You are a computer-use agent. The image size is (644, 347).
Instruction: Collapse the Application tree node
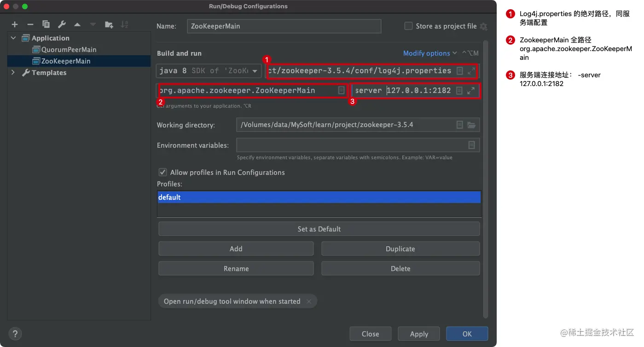(x=13, y=38)
